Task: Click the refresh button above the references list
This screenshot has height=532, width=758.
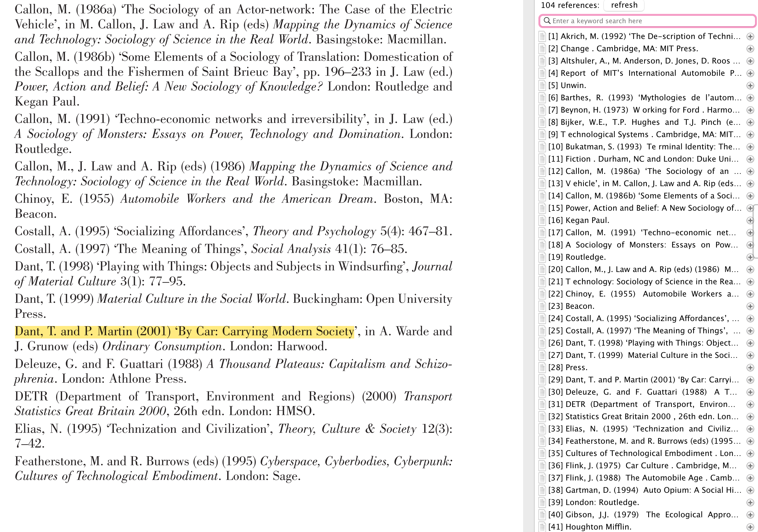Action: click(x=624, y=5)
